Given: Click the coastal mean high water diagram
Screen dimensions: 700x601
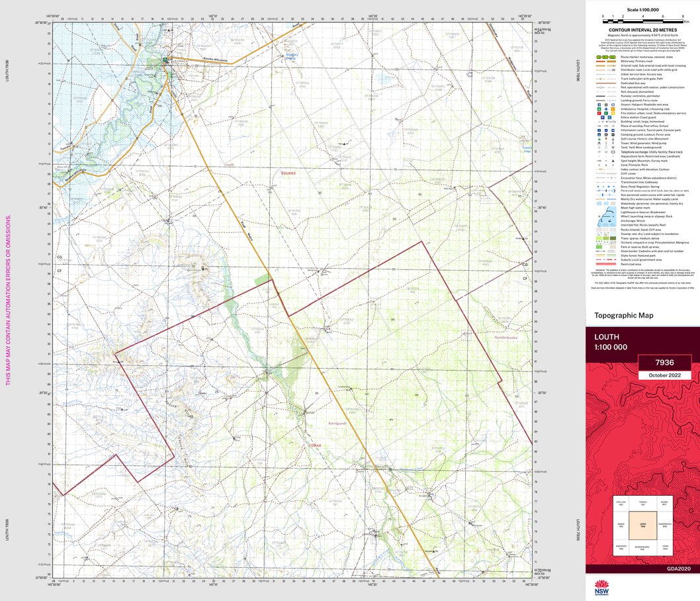Looking at the screenshot, I should [x=607, y=216].
